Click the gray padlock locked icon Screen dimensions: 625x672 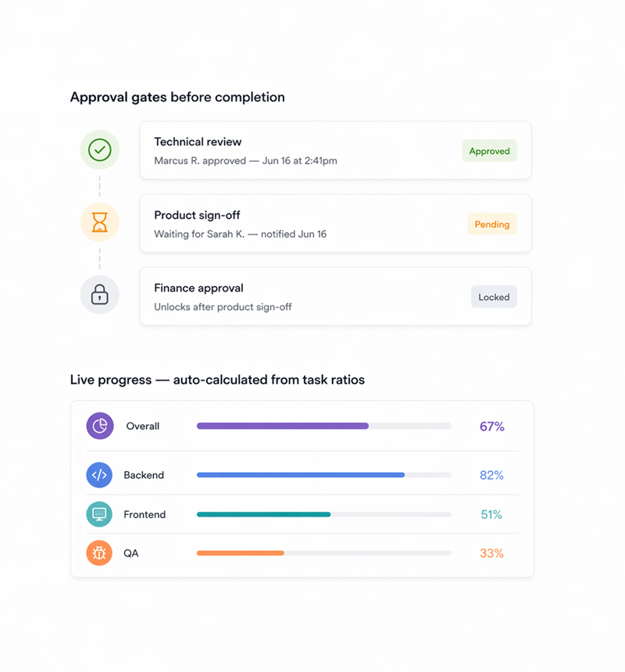coord(100,295)
